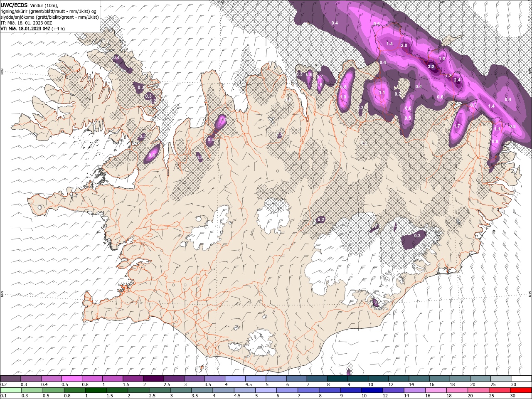532x399 pixels.
Task: Click the 'IT: Mið. 18. 01. 2023 00Z' line
Action: click(27, 23)
